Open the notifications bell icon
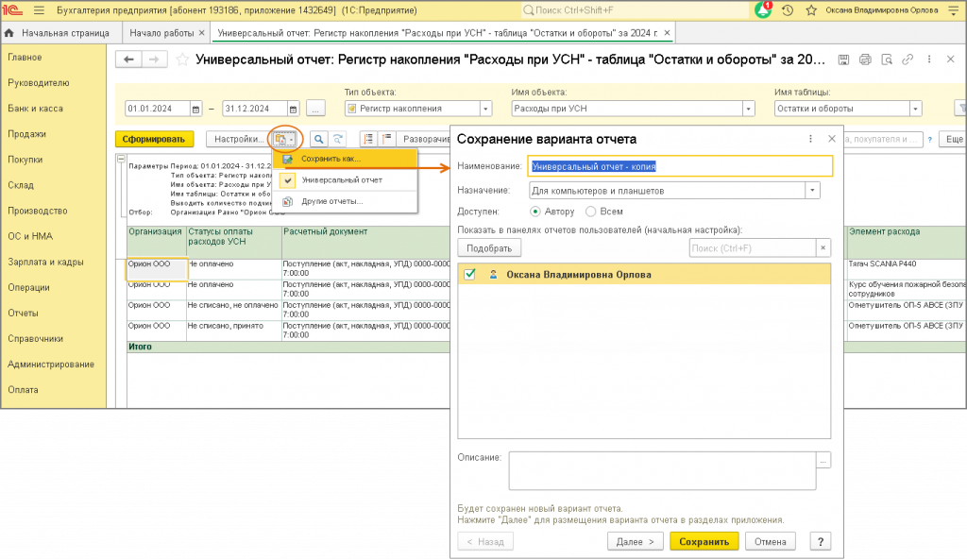The height and width of the screenshot is (560, 967). click(x=763, y=9)
